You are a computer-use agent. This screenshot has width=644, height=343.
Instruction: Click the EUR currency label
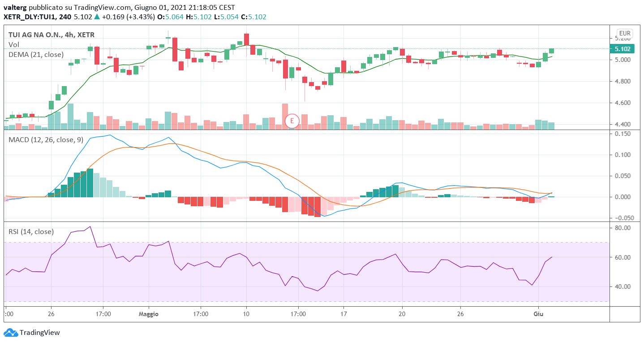tap(624, 33)
